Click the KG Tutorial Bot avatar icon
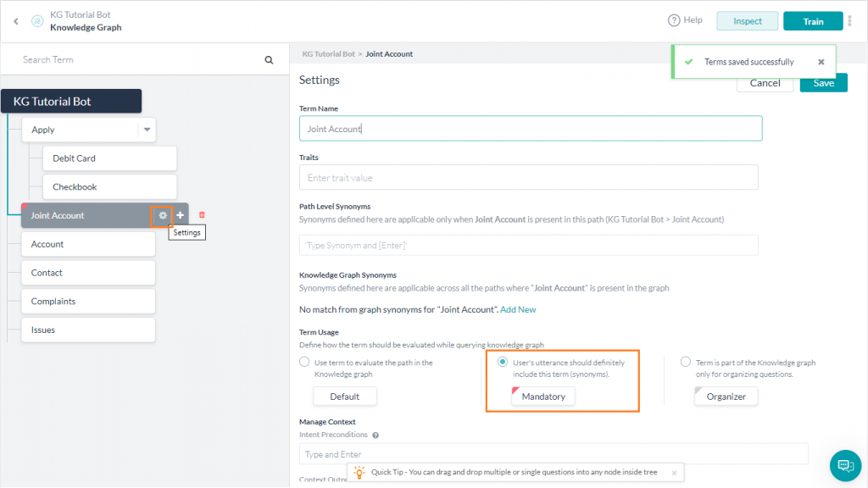 [x=36, y=19]
